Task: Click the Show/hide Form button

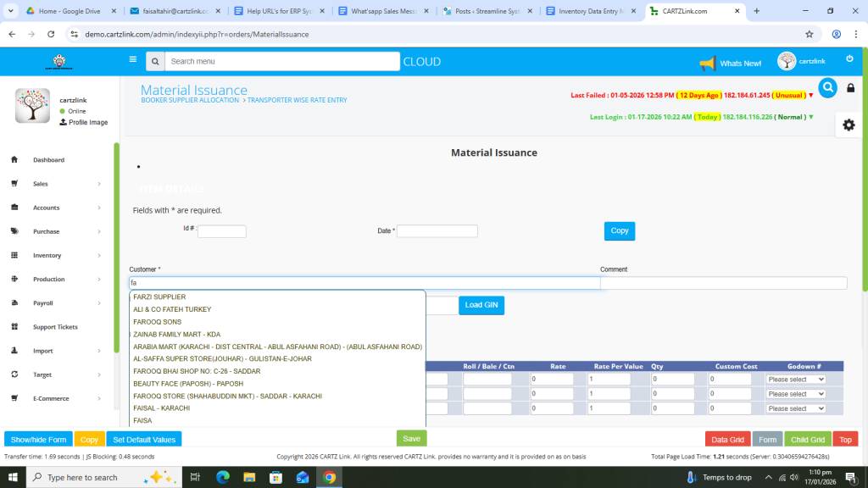Action: point(38,440)
